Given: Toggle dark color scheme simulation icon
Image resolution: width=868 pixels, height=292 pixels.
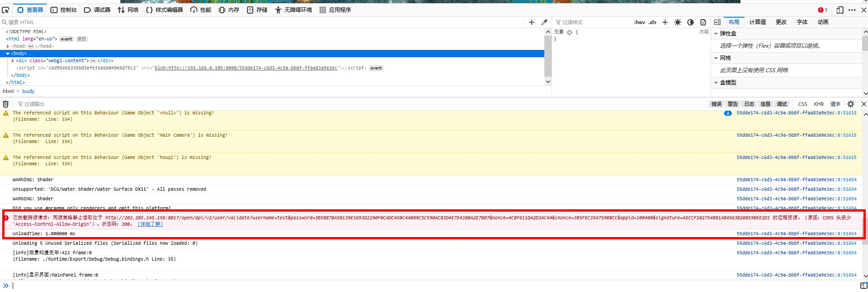Looking at the screenshot, I should pos(690,22).
